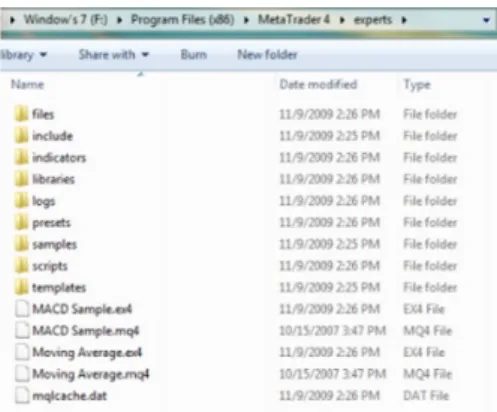This screenshot has width=497, height=412.
Task: Click the New folder button
Action: [267, 55]
